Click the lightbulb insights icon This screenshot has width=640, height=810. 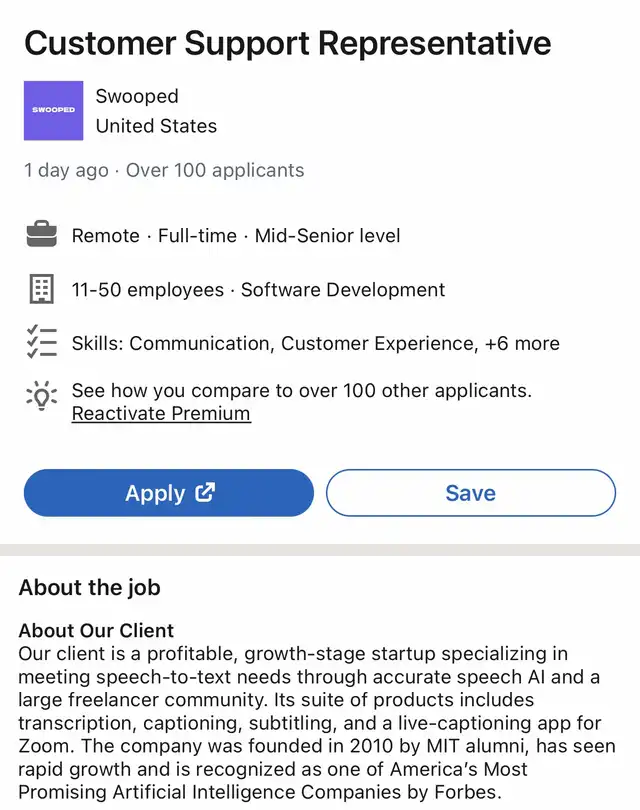tap(41, 396)
